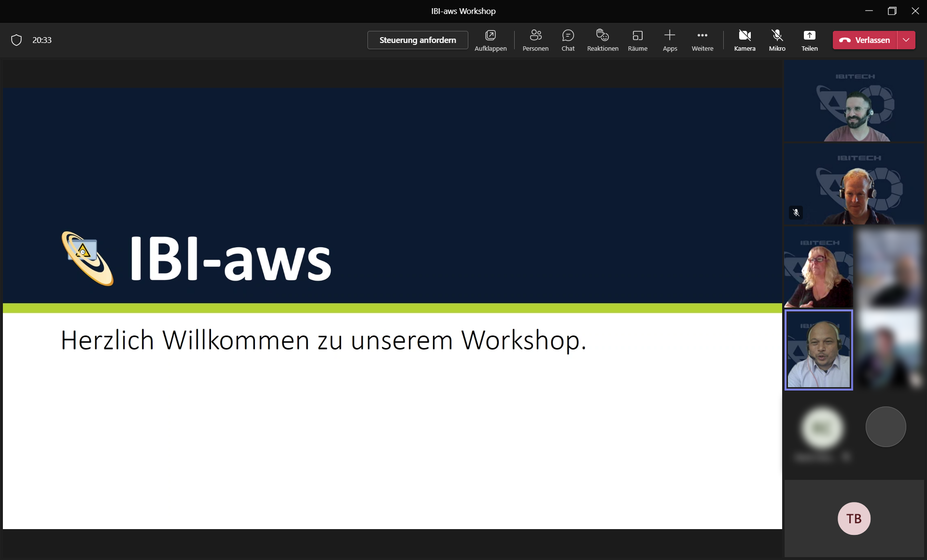Open the Chat panel
Image resolution: width=927 pixels, height=560 pixels.
(x=567, y=40)
